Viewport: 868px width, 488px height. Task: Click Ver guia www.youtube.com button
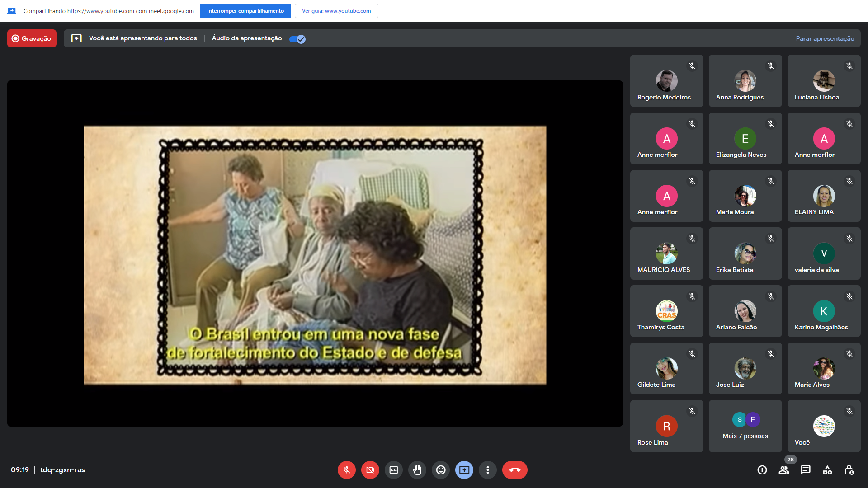point(336,11)
